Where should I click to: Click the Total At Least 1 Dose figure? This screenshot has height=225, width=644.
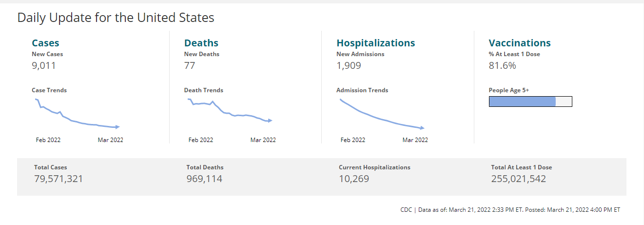(518, 179)
